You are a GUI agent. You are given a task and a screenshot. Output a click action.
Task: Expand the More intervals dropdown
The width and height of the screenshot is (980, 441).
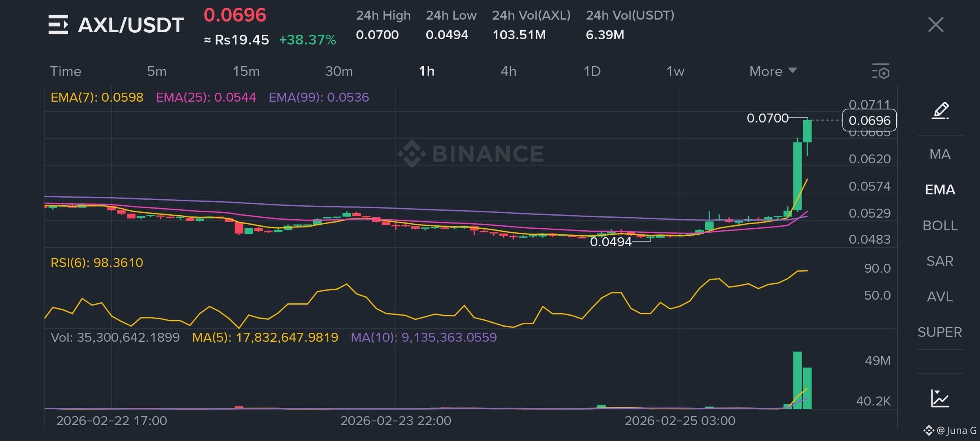point(773,71)
